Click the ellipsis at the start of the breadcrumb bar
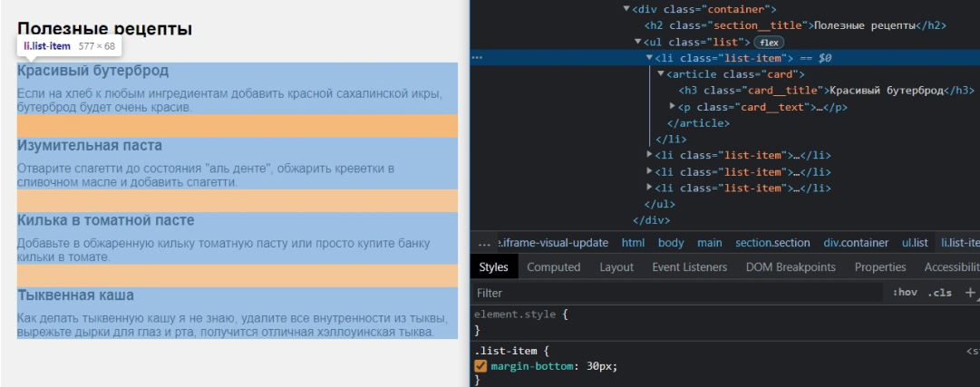Viewport: 980px width, 387px height. [x=484, y=243]
